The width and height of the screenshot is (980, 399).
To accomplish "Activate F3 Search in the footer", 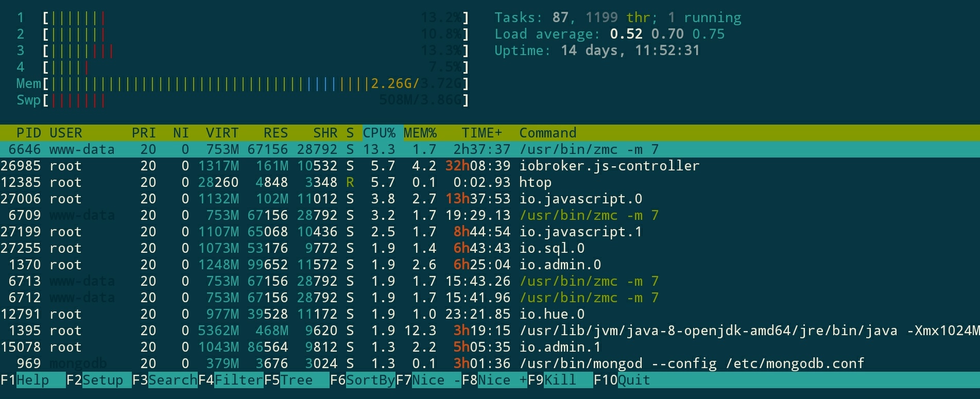I will tap(165, 380).
